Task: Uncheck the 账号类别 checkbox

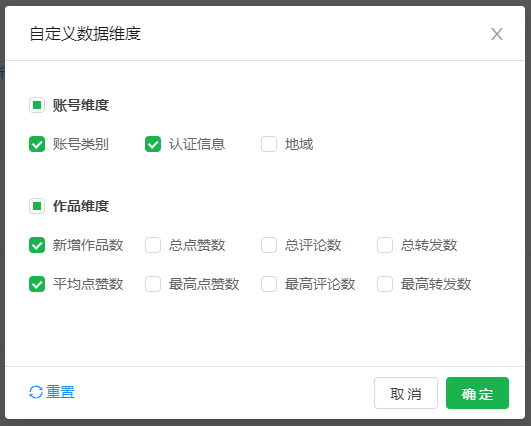Action: click(x=37, y=144)
